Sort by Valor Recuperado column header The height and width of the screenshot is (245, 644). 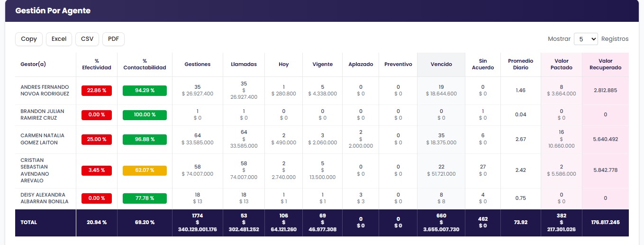tap(605, 64)
